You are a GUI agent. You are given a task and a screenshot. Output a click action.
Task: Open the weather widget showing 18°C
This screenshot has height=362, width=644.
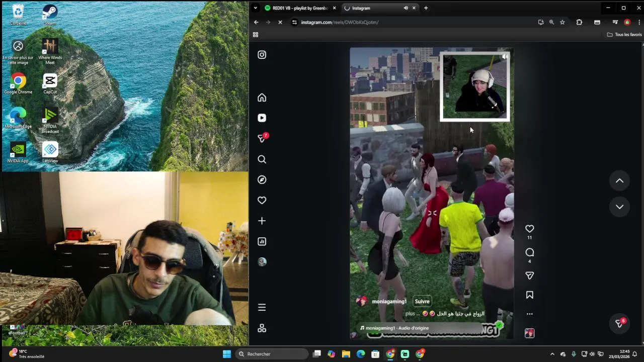click(26, 354)
